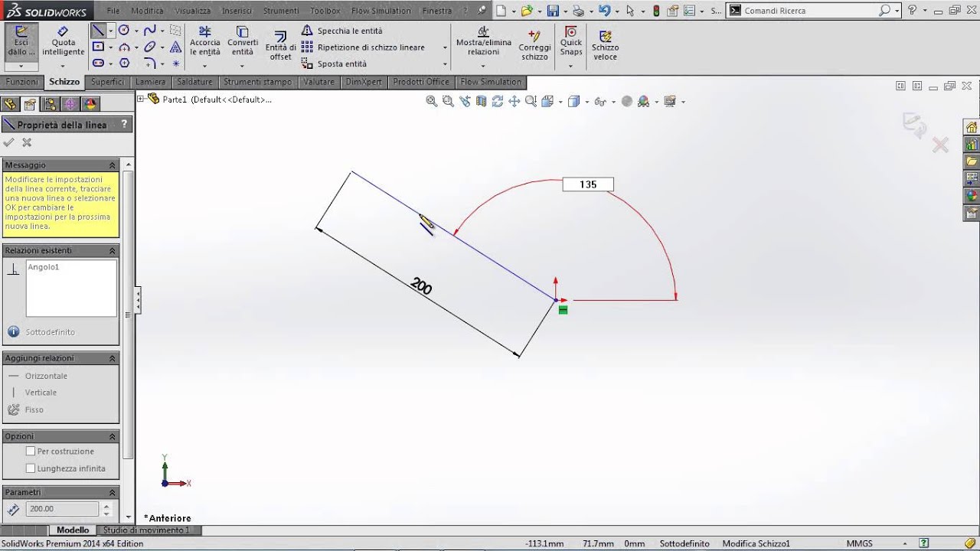980x551 pixels.
Task: Click the Save toolbar icon
Action: 554,11
